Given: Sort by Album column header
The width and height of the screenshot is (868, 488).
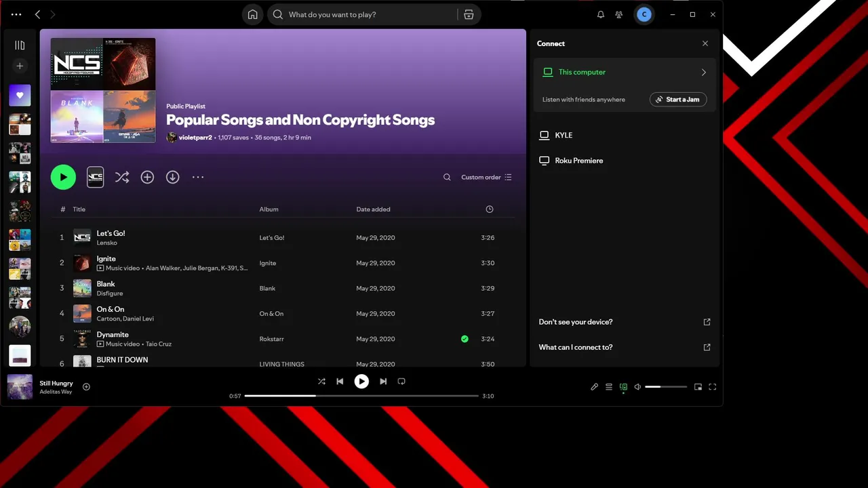Looking at the screenshot, I should click(x=269, y=209).
